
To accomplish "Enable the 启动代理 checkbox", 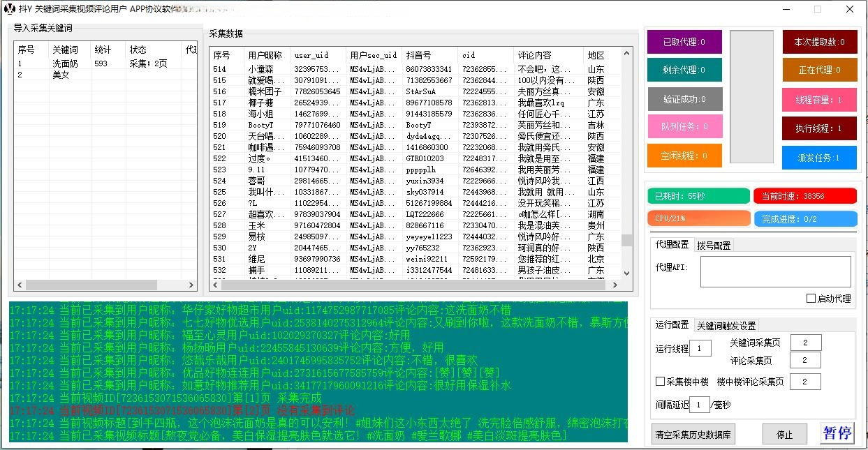I will (x=811, y=299).
